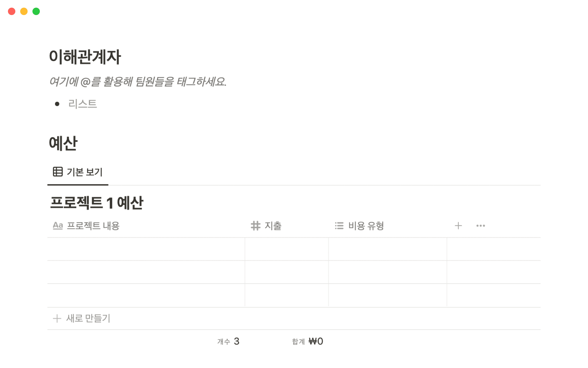Screen dimensions: 588x368
Task: Open the 프로젝트 내용 column header menu
Action: [93, 226]
